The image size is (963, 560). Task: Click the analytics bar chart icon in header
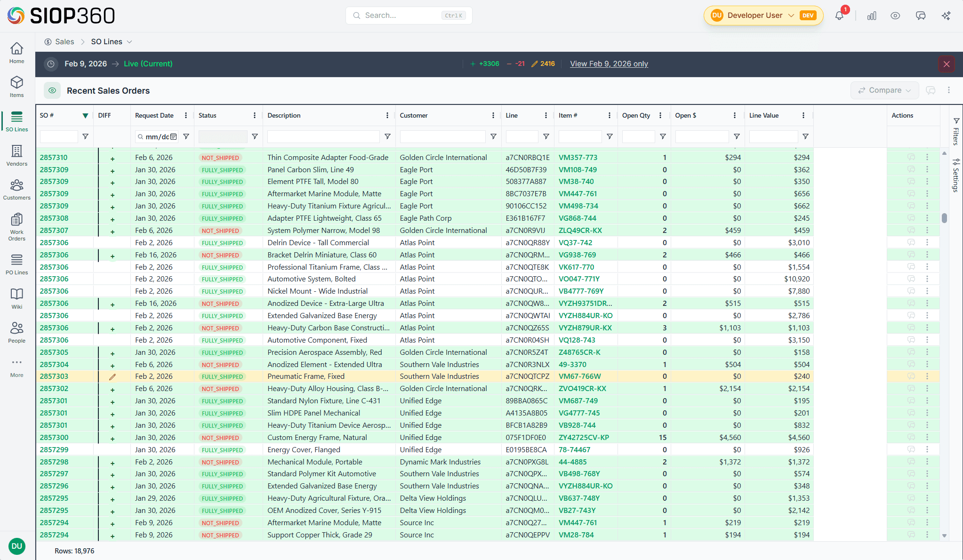point(872,16)
